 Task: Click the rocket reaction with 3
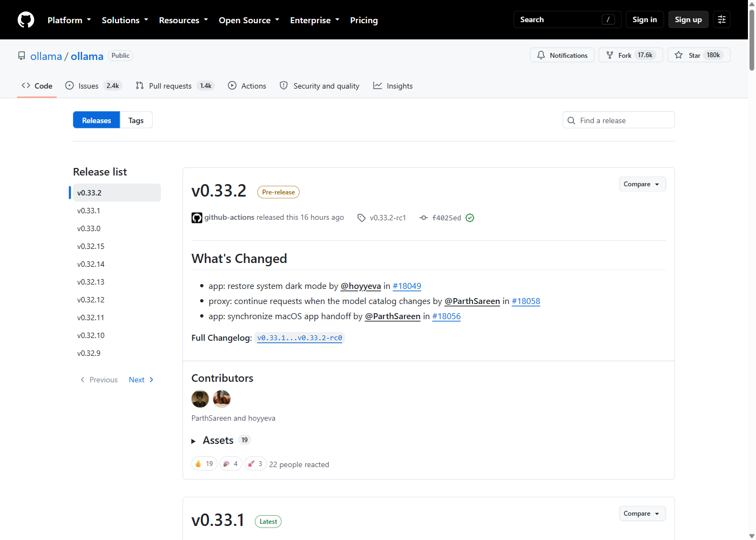click(x=255, y=464)
